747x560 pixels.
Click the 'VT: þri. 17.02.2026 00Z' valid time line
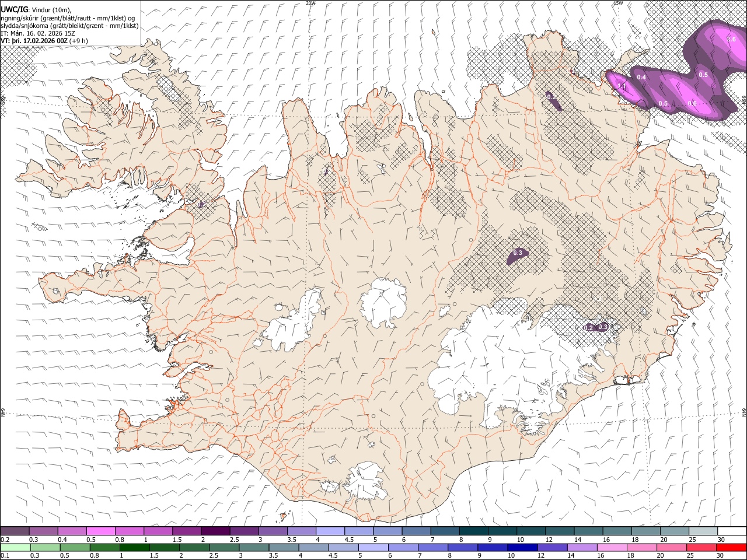pyautogui.click(x=44, y=41)
